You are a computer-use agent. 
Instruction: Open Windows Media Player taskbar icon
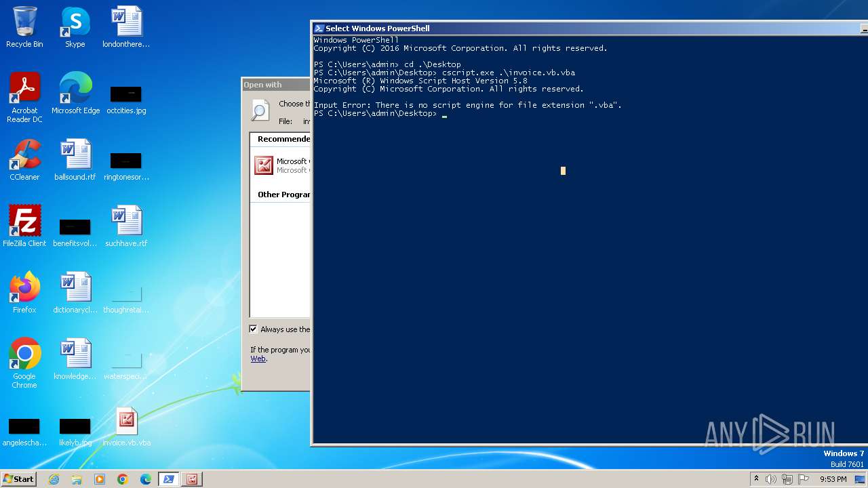point(100,479)
